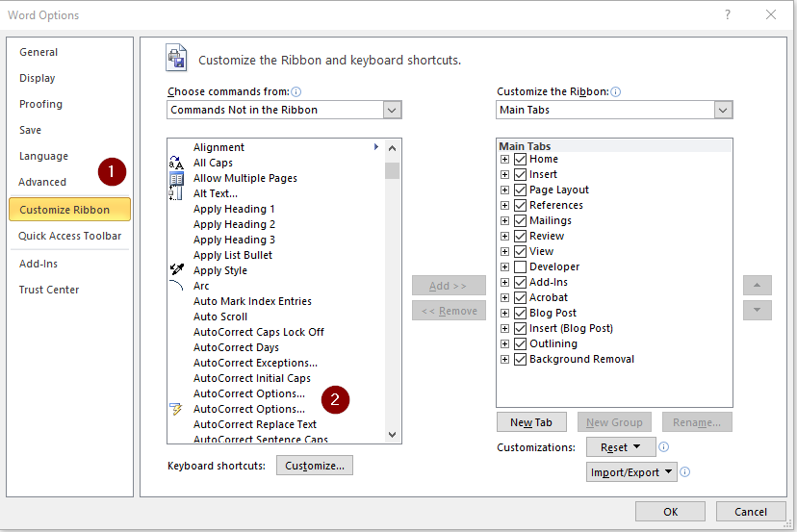
Task: Uncheck the Insert (Blog Post) checkbox
Action: pyautogui.click(x=520, y=328)
